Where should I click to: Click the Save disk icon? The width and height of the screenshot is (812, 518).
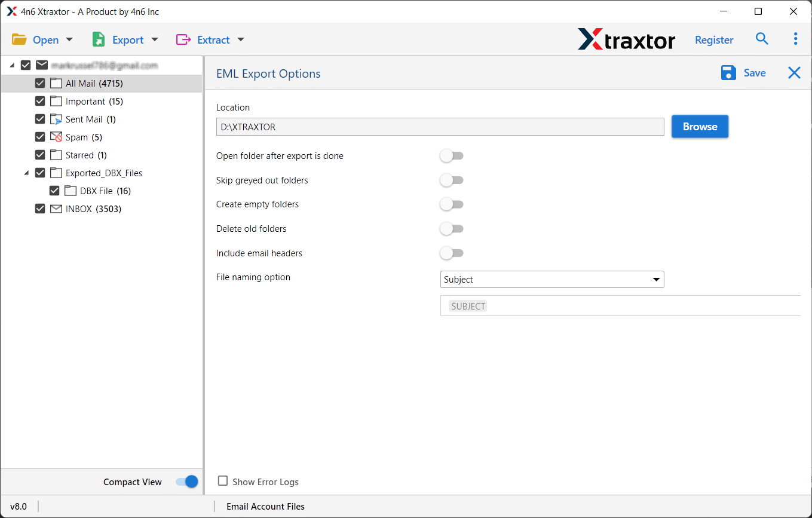728,72
